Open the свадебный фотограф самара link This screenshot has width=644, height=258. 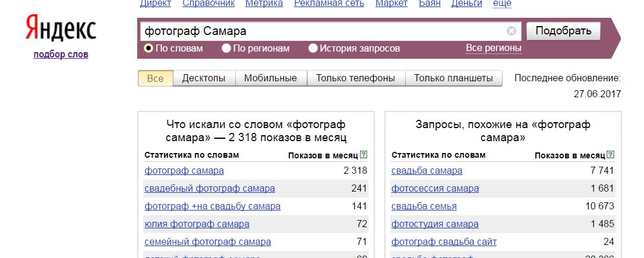point(210,189)
